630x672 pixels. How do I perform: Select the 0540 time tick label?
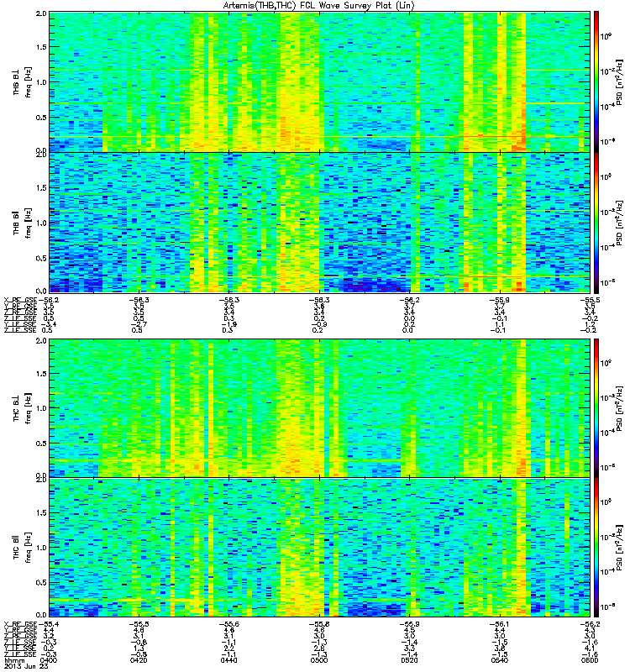(x=500, y=660)
